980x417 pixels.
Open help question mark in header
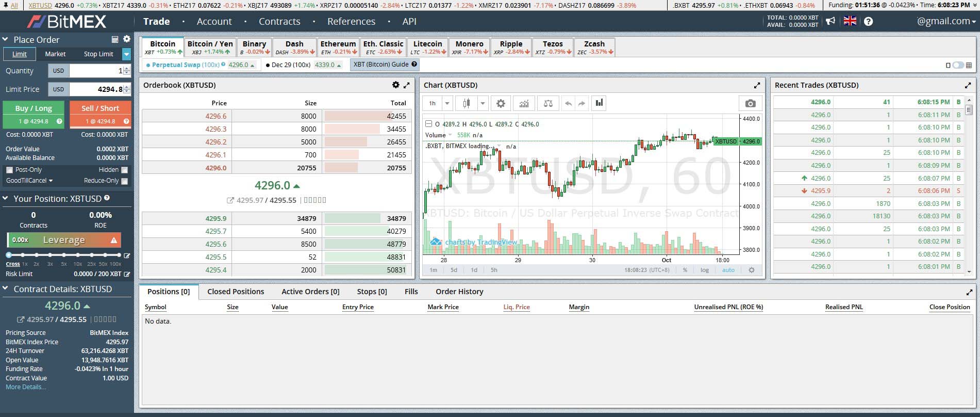pyautogui.click(x=868, y=21)
